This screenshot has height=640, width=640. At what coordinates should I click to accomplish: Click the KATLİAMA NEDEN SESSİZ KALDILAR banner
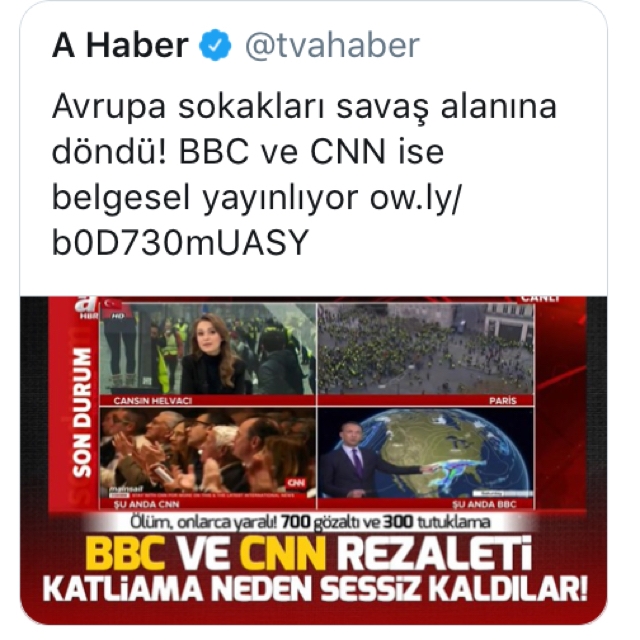(x=315, y=589)
